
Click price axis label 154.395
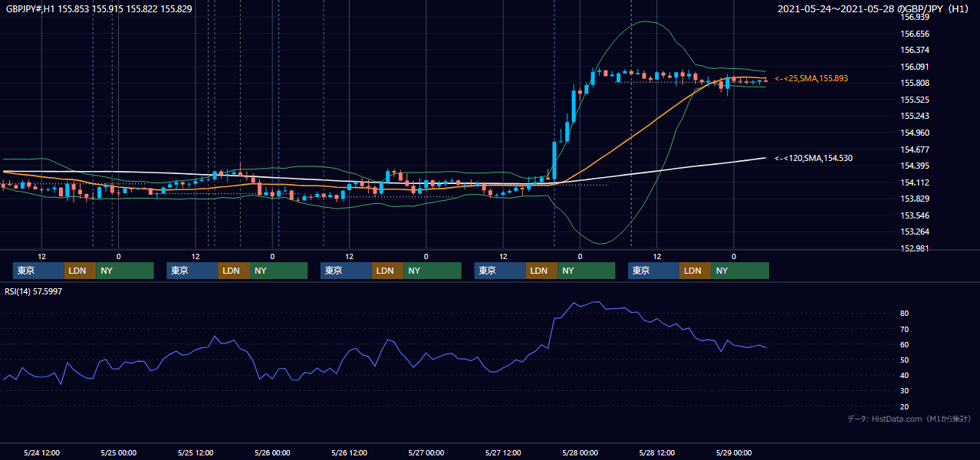point(915,166)
